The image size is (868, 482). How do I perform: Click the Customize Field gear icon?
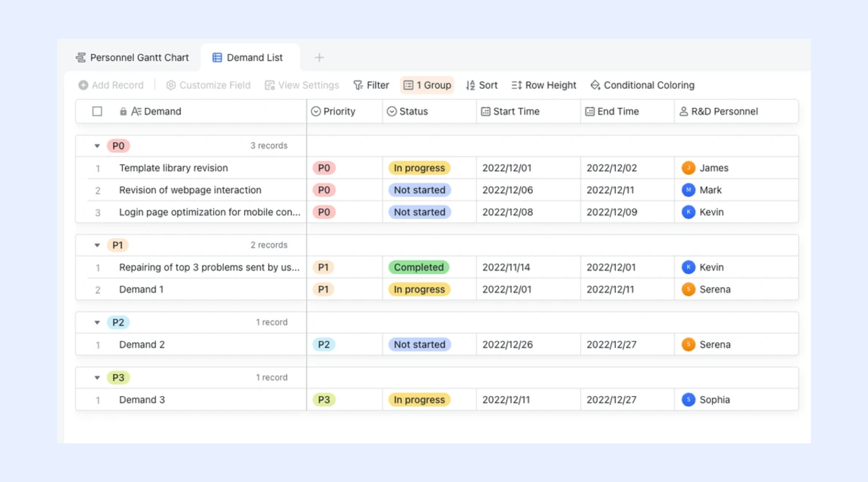pos(171,85)
